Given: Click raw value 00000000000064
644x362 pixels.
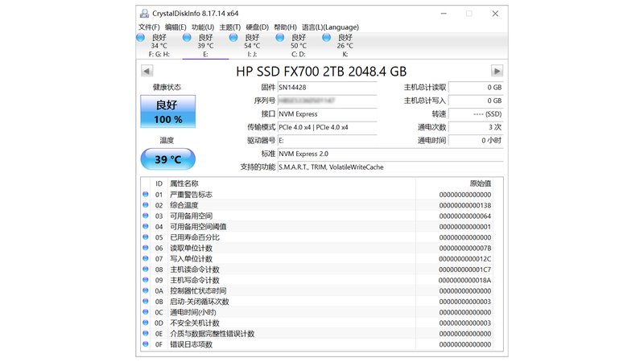Looking at the screenshot, I should [465, 216].
